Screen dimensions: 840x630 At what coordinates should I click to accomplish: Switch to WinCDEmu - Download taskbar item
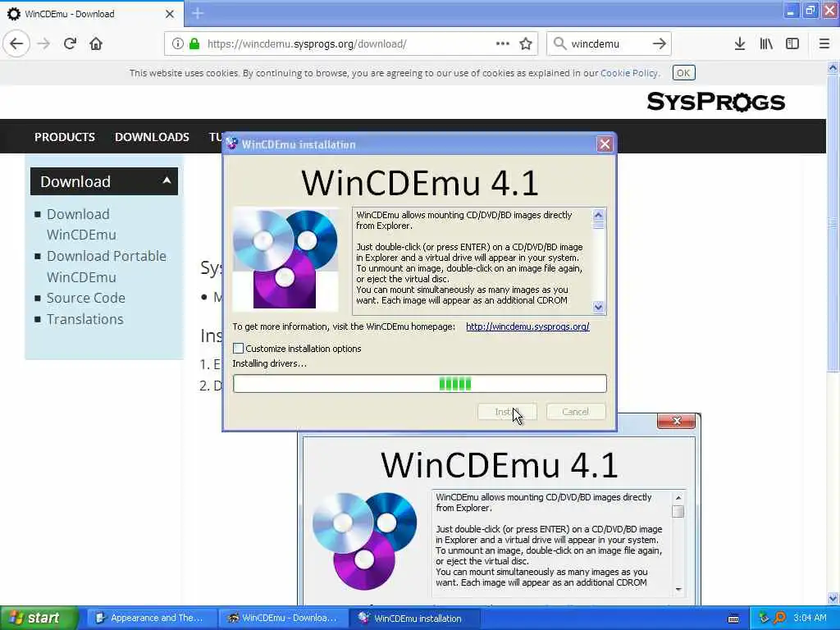(x=283, y=619)
